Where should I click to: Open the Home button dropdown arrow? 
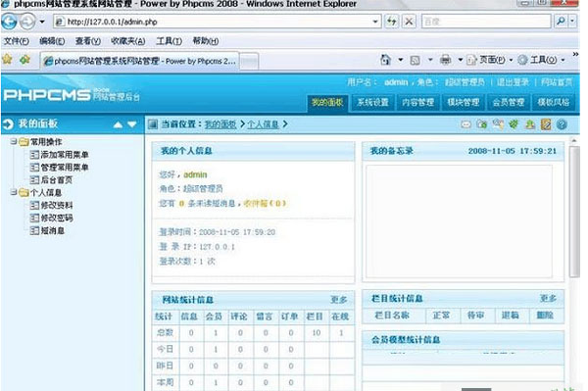point(401,60)
